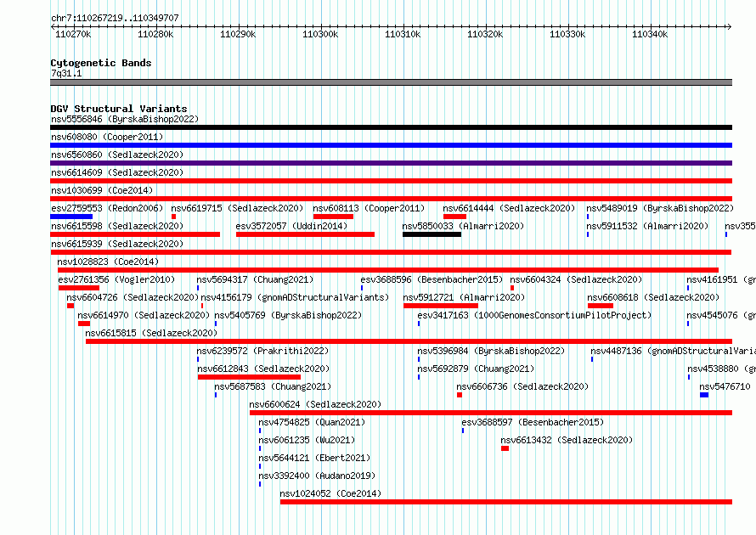Click nsv5692879 (Chuang2021) label
This screenshot has height=535, width=756.
(476, 369)
